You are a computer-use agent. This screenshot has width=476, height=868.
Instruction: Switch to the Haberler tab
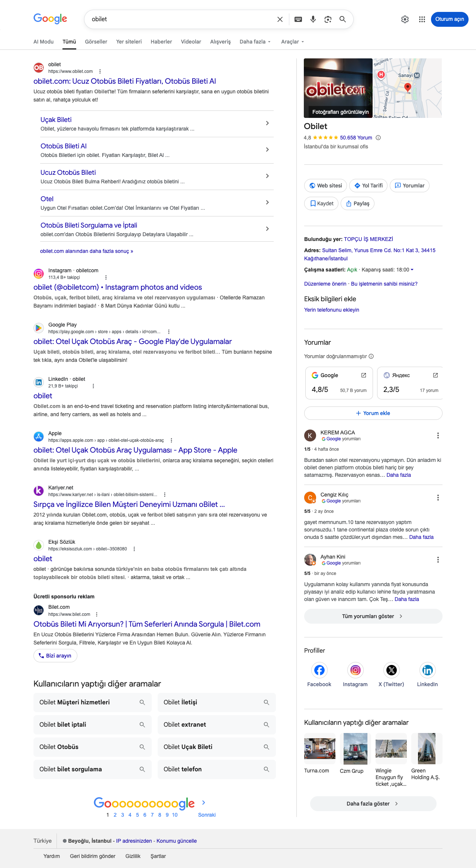tap(161, 42)
